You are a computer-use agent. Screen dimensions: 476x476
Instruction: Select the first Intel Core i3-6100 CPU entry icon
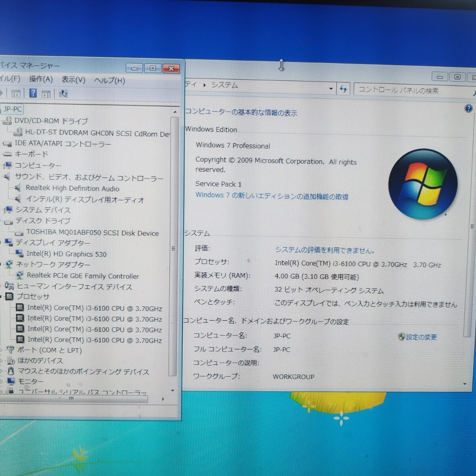coord(19,307)
